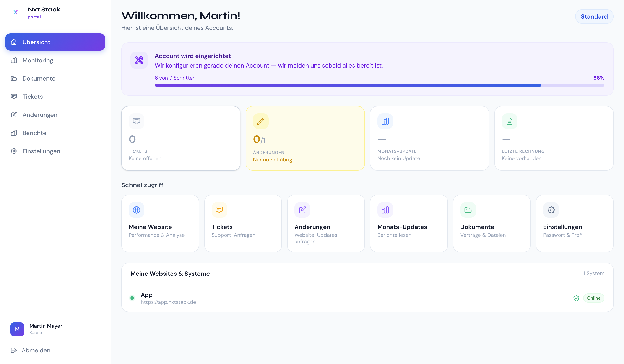Image resolution: width=624 pixels, height=364 pixels.
Task: Click the setup progress bar at 86%
Action: tap(379, 85)
